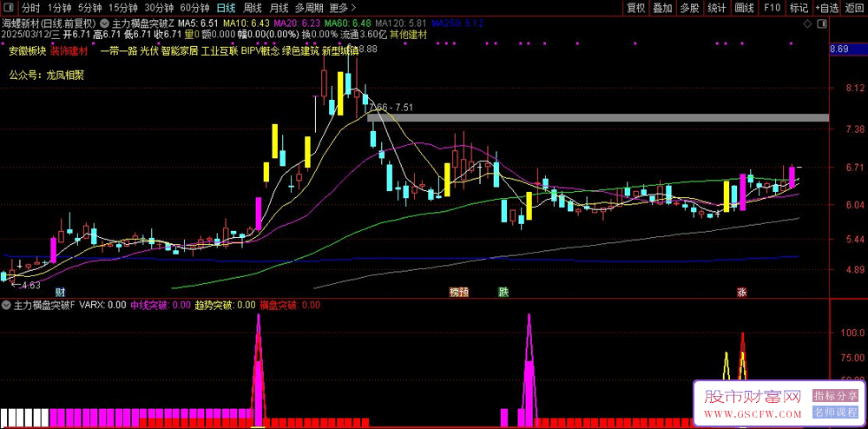Open the 财 info marker on the chart
The width and height of the screenshot is (868, 429).
pos(60,292)
